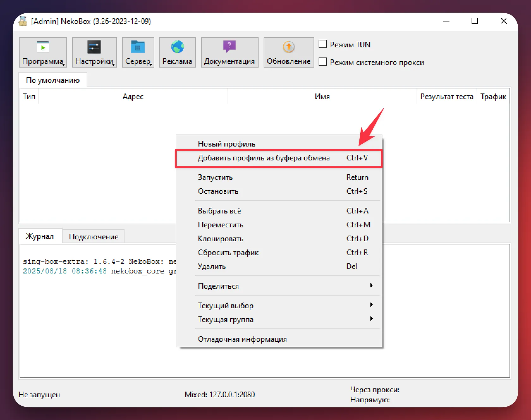
Task: Maximize the NekoBox window
Action: [x=474, y=21]
